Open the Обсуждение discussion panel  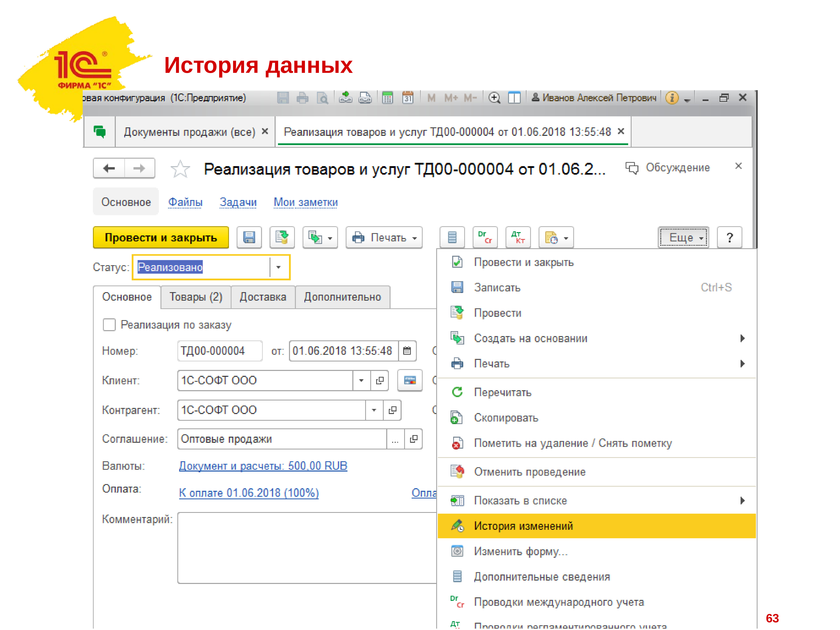point(668,168)
